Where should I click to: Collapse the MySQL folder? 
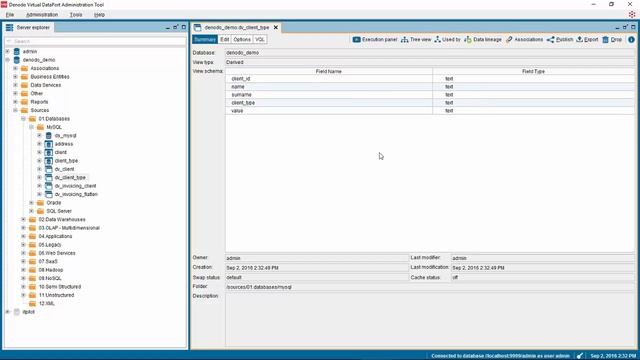[x=31, y=127]
